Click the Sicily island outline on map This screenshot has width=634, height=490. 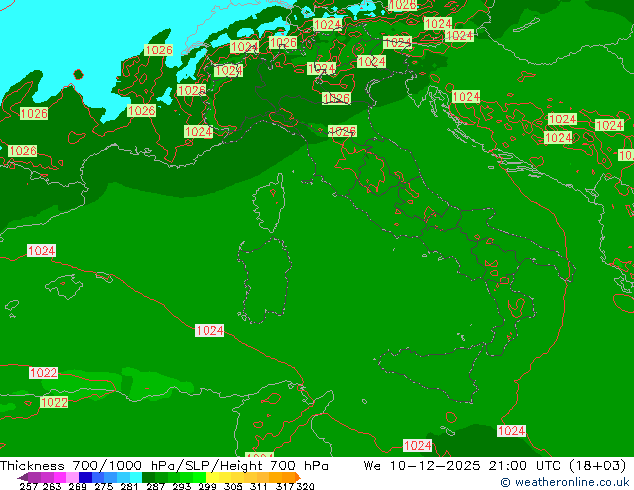tap(431, 374)
